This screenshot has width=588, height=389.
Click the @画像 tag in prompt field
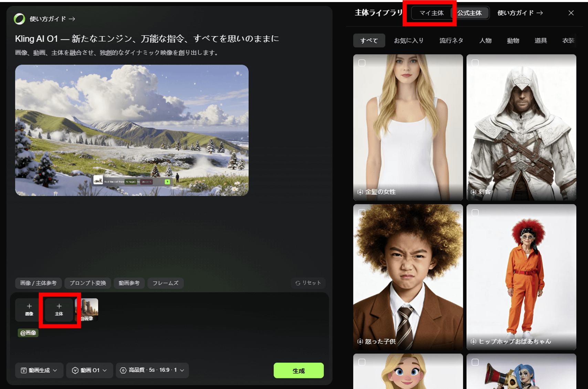28,333
